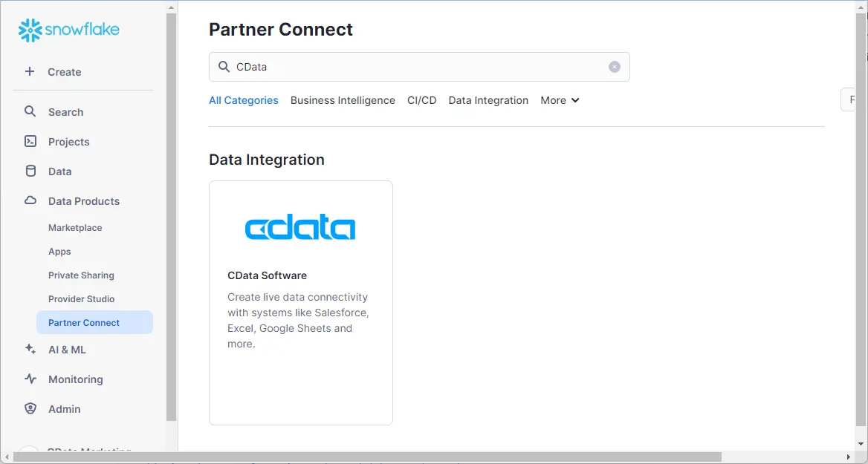The height and width of the screenshot is (464, 868).
Task: Click the Snowflake logo
Action: coord(69,30)
